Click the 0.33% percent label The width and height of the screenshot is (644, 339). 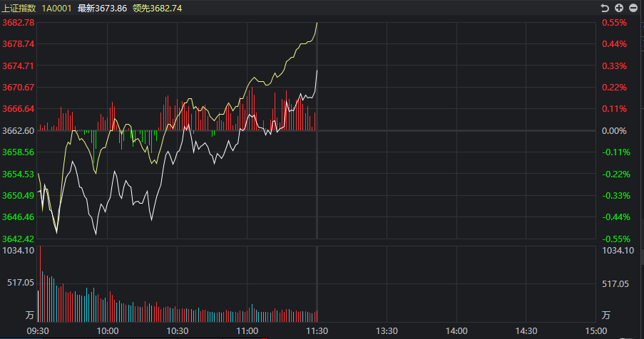615,66
